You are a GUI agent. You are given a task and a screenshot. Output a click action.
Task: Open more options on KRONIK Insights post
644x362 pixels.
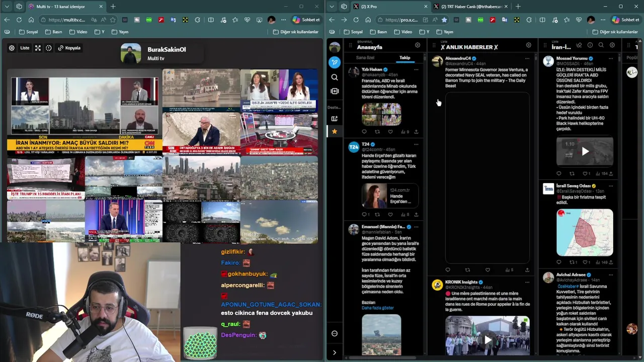click(527, 282)
